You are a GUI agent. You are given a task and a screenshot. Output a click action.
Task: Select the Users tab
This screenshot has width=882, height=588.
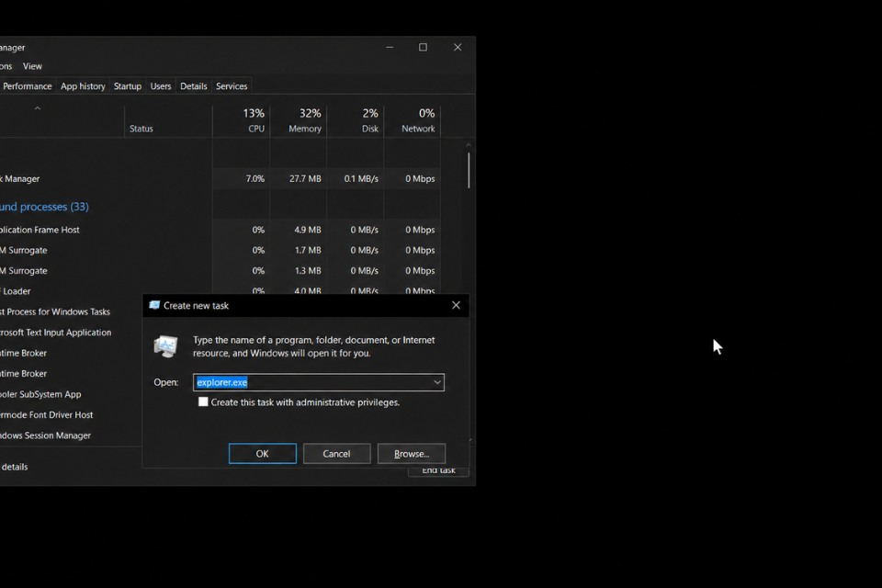[x=160, y=85]
